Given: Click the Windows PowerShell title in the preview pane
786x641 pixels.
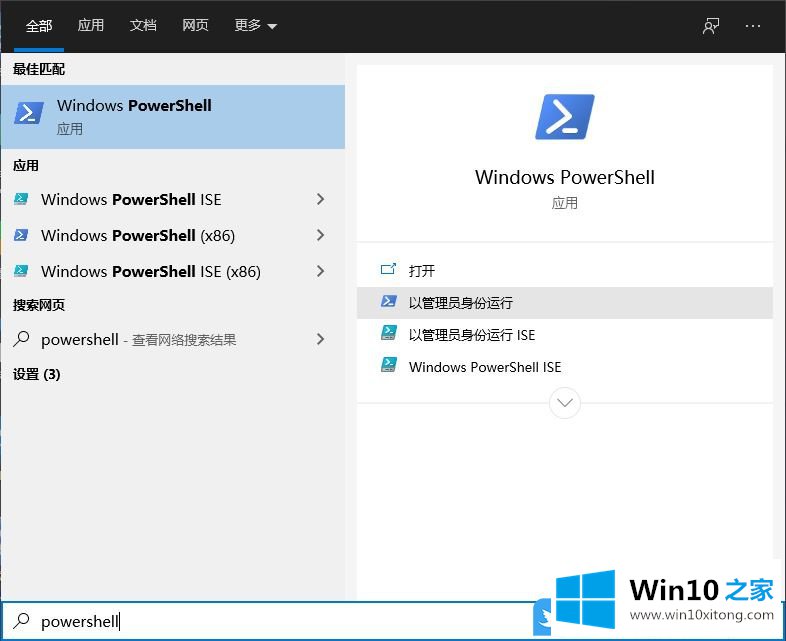Looking at the screenshot, I should 564,177.
